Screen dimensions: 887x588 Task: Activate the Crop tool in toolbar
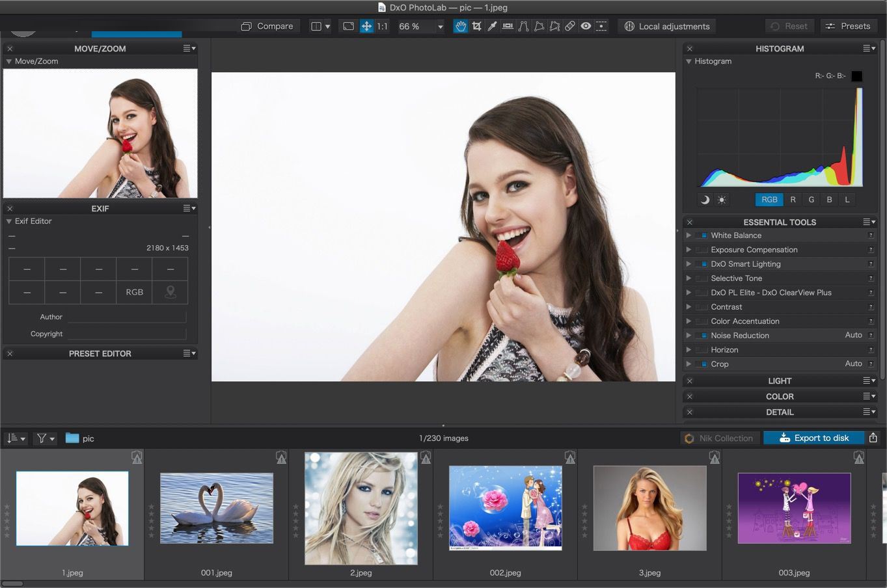coord(477,26)
